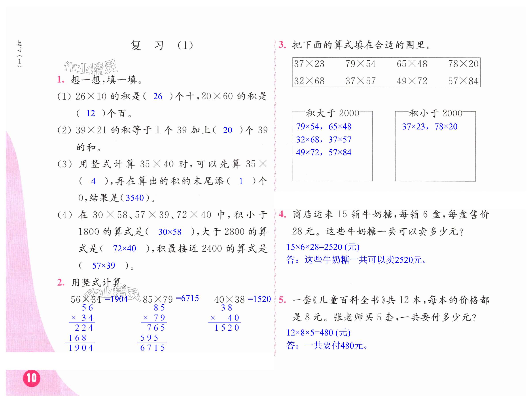Click blue "78×20" in the 积小于2000 box

446,127
